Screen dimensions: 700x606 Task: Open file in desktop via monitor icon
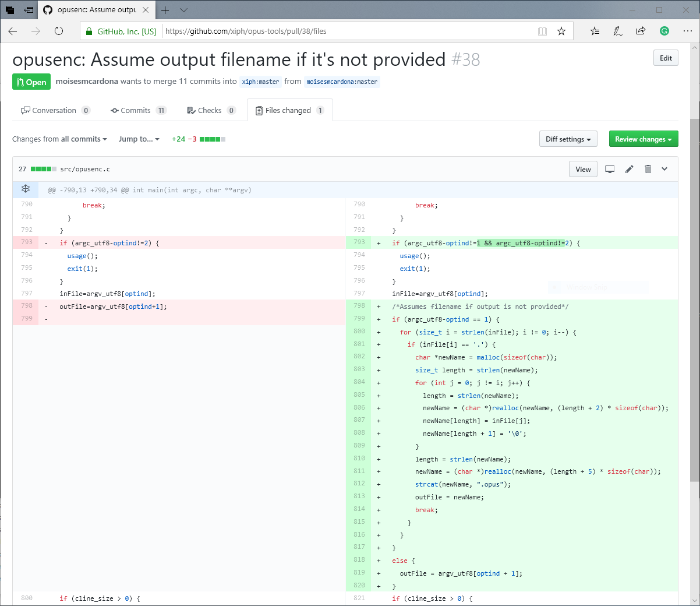(x=610, y=169)
